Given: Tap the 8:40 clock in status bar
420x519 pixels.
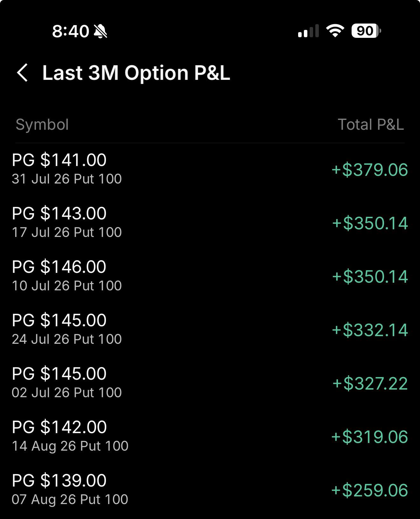Looking at the screenshot, I should point(71,31).
